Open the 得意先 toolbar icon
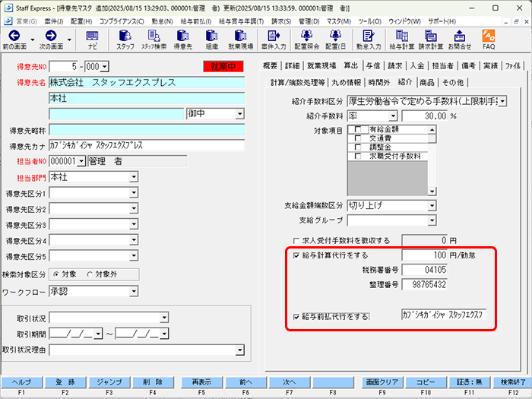The height and width of the screenshot is (399, 532). [x=183, y=36]
